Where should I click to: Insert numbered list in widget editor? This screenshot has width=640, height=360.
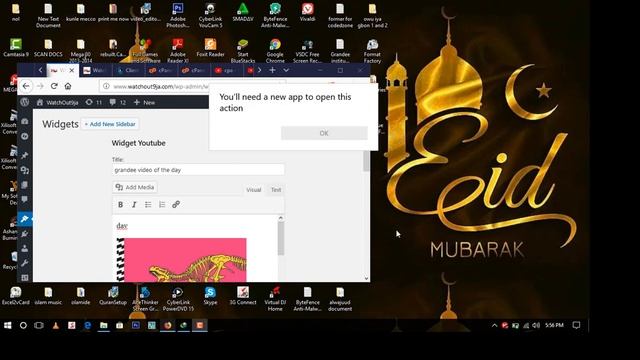coord(162,204)
